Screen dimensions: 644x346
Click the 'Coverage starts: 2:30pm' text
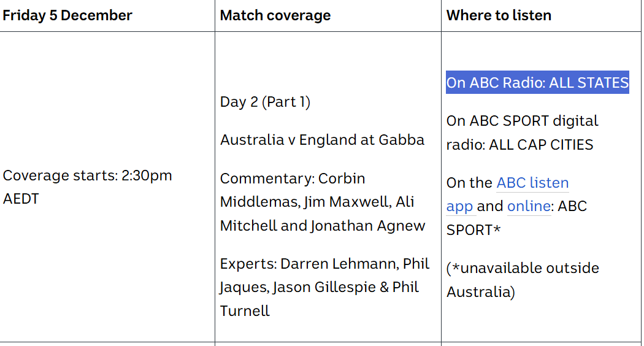click(x=87, y=175)
